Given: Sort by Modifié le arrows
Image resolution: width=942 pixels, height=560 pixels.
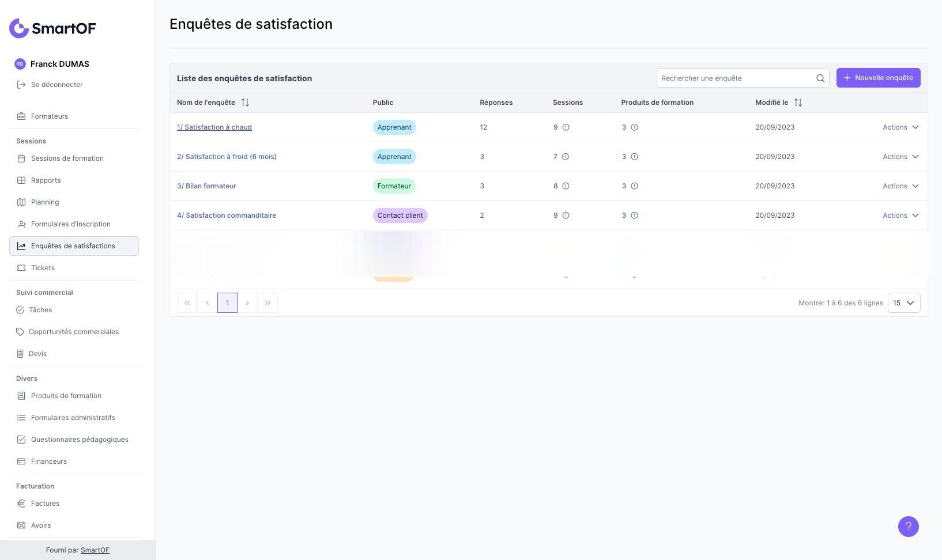Looking at the screenshot, I should [x=798, y=103].
